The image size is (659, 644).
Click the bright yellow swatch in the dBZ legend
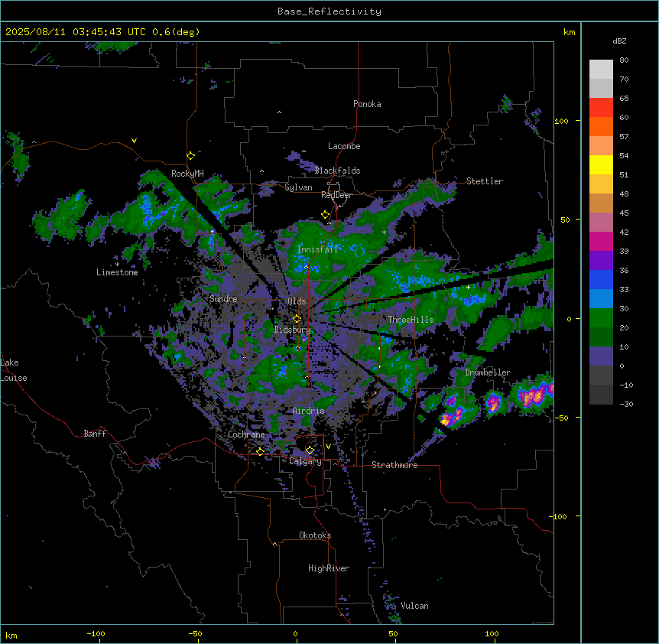[x=601, y=164]
